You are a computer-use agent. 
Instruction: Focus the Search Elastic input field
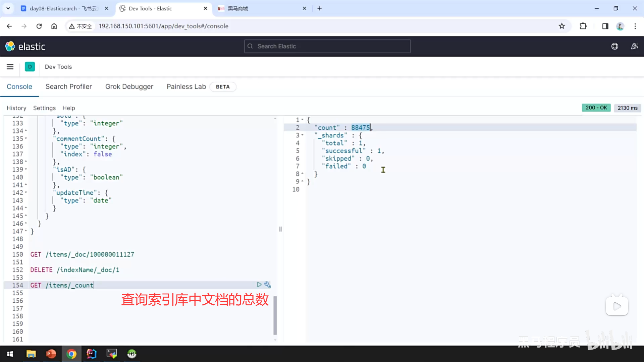coord(327,46)
